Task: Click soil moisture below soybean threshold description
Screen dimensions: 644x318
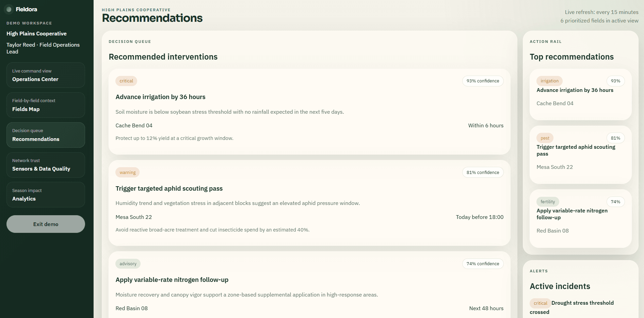Action: click(230, 112)
